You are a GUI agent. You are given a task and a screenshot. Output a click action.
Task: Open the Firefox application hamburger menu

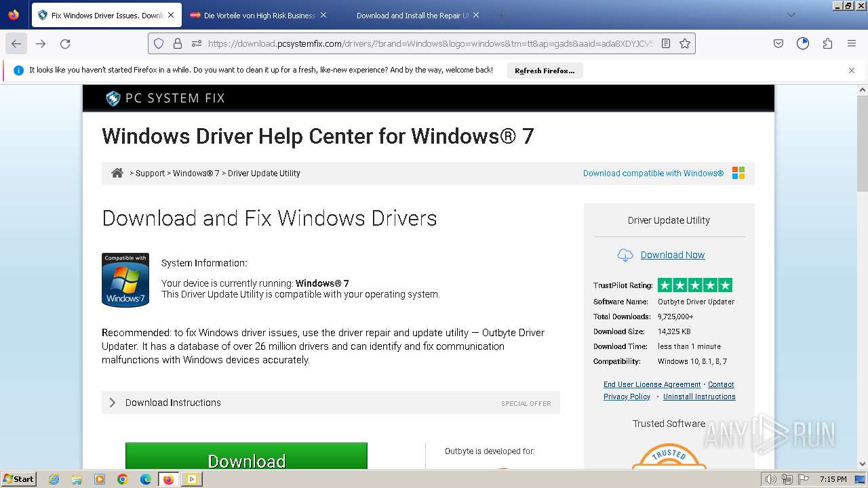click(852, 43)
